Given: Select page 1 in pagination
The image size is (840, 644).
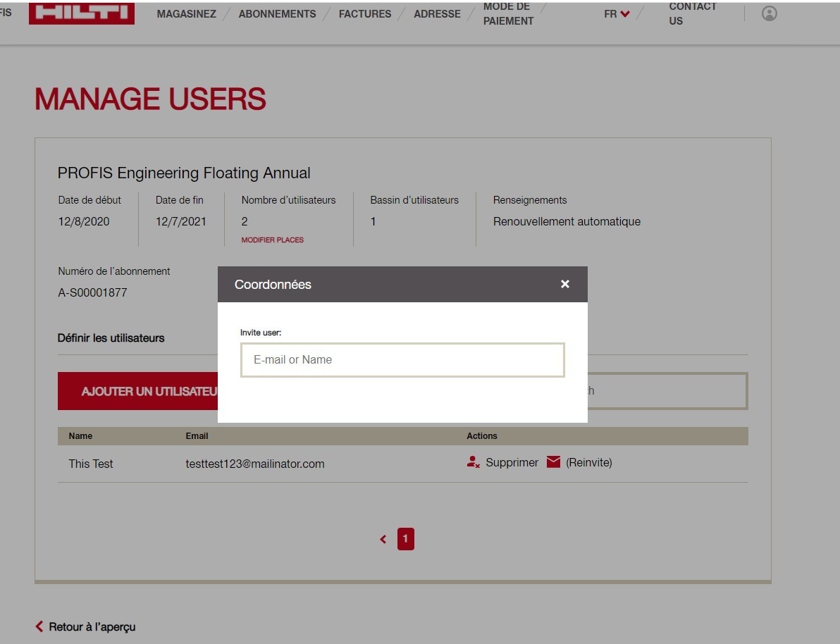Looking at the screenshot, I should 405,539.
